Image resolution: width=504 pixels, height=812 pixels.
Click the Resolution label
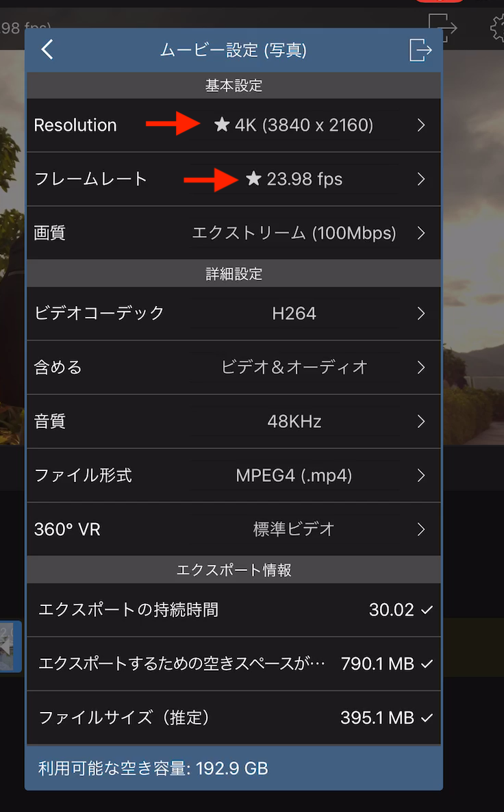coord(75,125)
